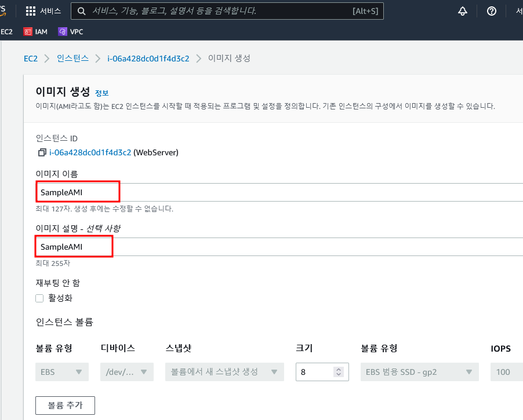The width and height of the screenshot is (523, 420).
Task: Open instance link i-06a428dc0d1f4d3c2 (WebServer)
Action: [90, 152]
